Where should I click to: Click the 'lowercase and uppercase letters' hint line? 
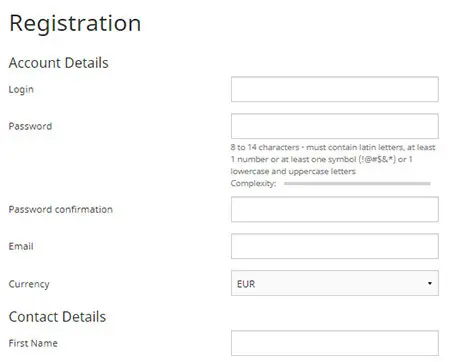293,171
